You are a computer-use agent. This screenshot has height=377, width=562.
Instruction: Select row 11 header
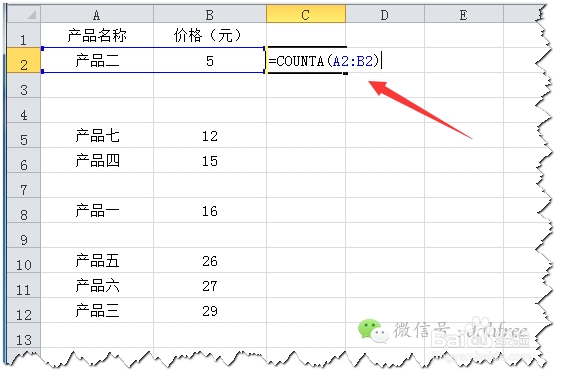[x=24, y=285]
